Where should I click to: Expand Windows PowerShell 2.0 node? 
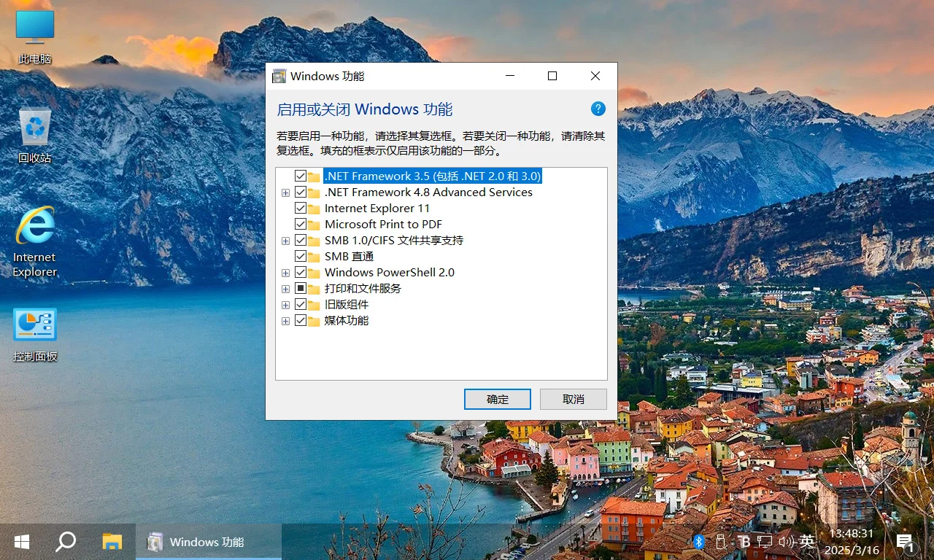(285, 272)
